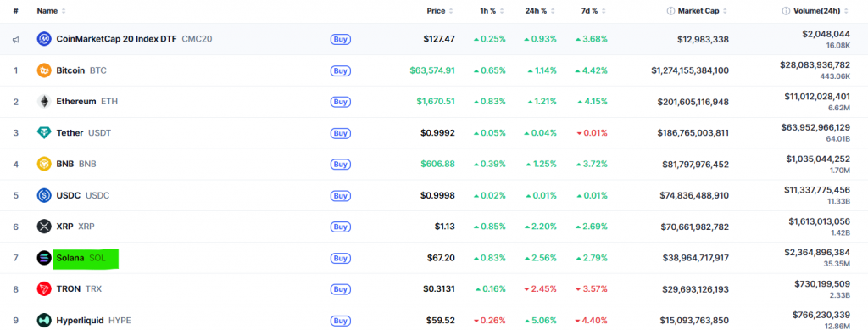Click Bitcoin volume $28,083,936,782
The width and height of the screenshot is (868, 330).
coord(815,64)
